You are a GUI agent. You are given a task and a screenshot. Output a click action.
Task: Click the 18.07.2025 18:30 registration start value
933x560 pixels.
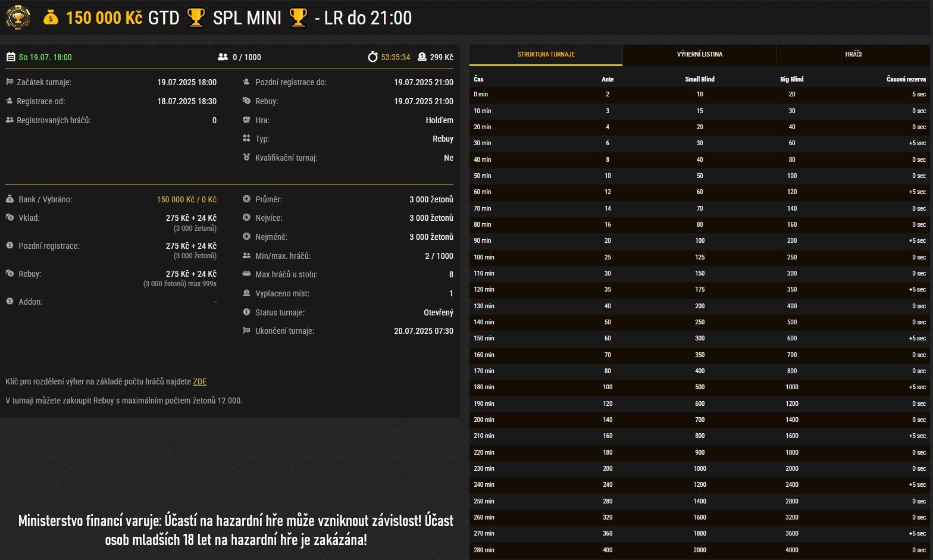click(187, 101)
